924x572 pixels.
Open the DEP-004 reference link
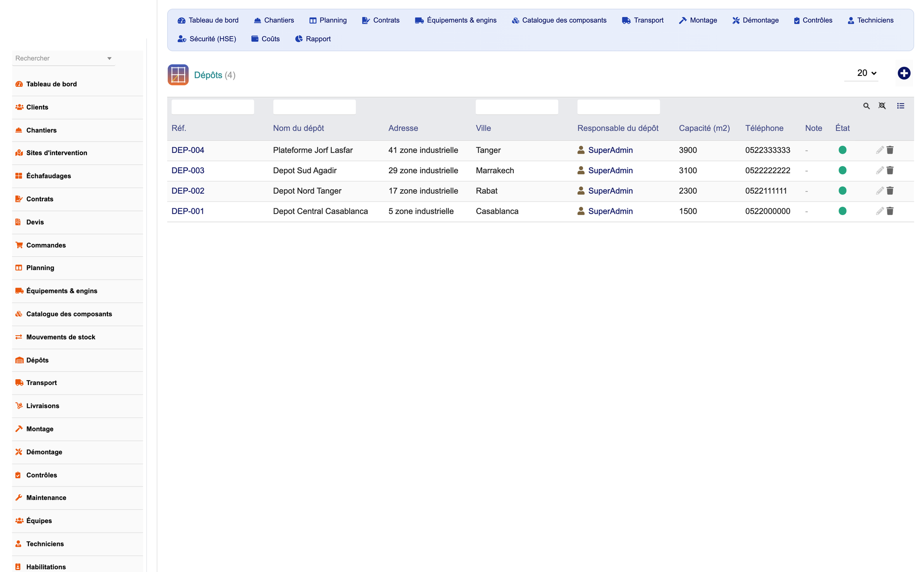(188, 150)
